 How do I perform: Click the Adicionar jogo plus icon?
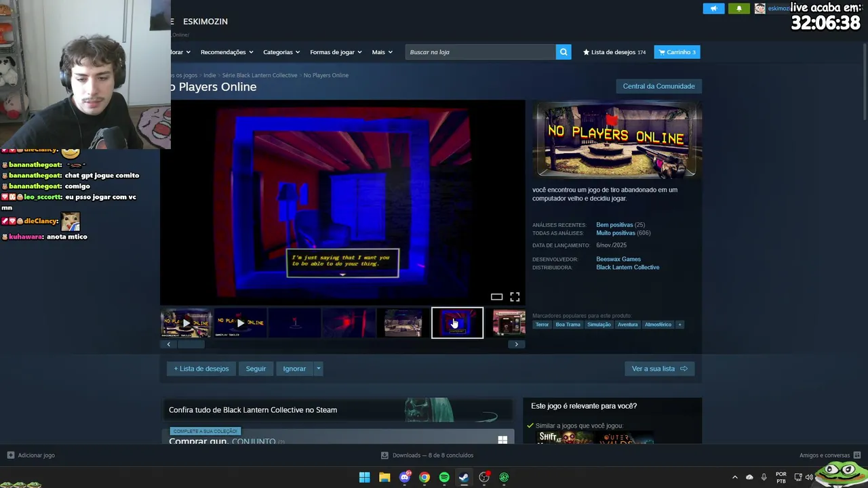coord(10,455)
